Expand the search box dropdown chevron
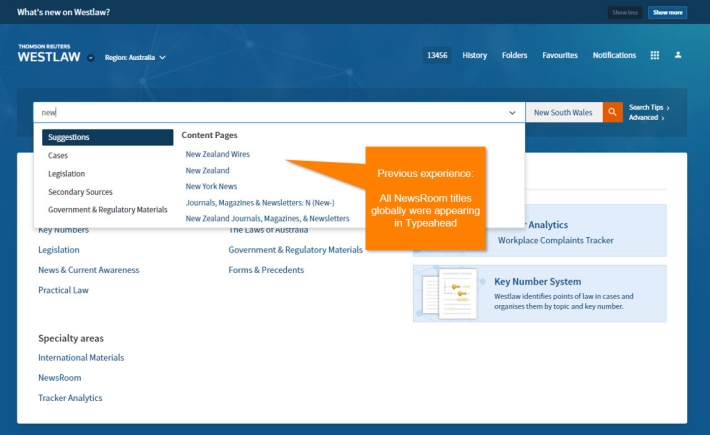The width and height of the screenshot is (710, 435). [512, 113]
